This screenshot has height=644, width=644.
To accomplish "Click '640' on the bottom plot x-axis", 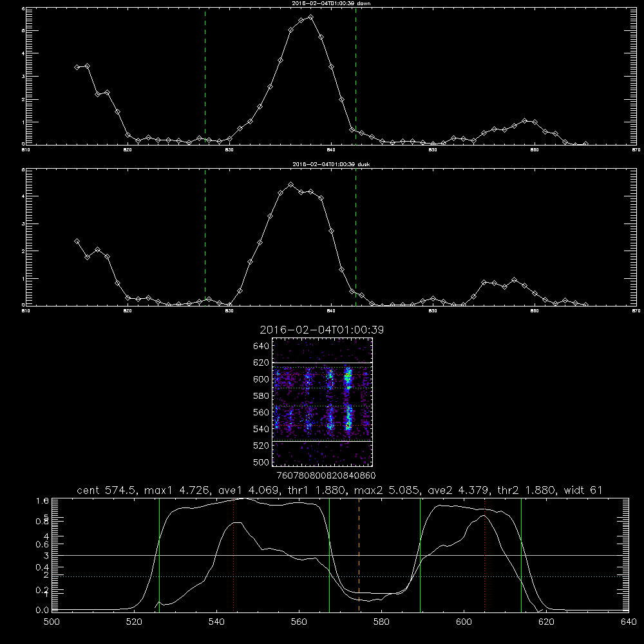I will 629,622.
